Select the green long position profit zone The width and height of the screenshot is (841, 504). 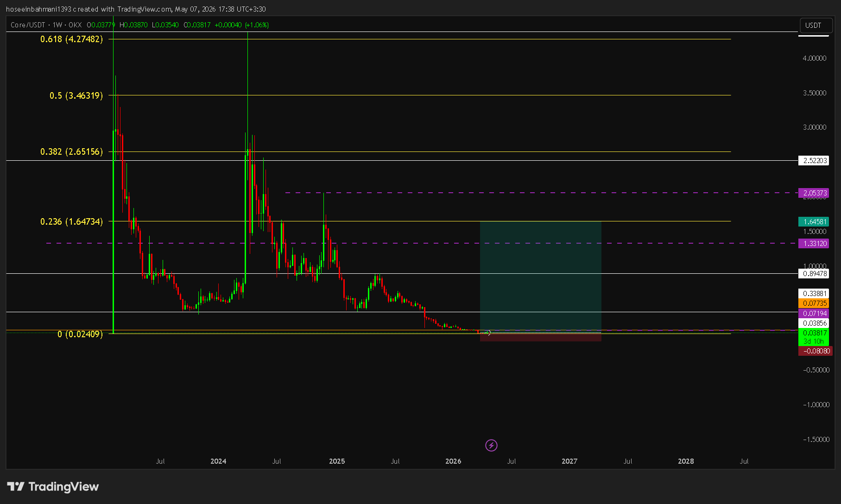tap(541, 276)
